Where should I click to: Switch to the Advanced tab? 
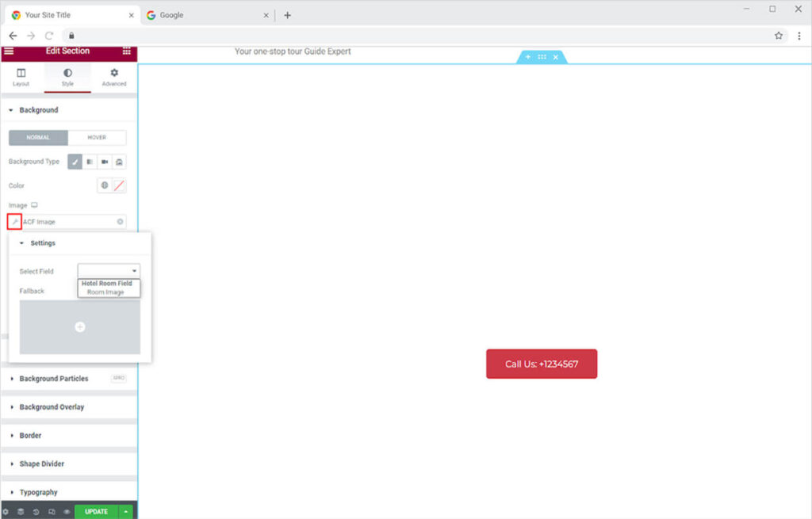point(114,77)
